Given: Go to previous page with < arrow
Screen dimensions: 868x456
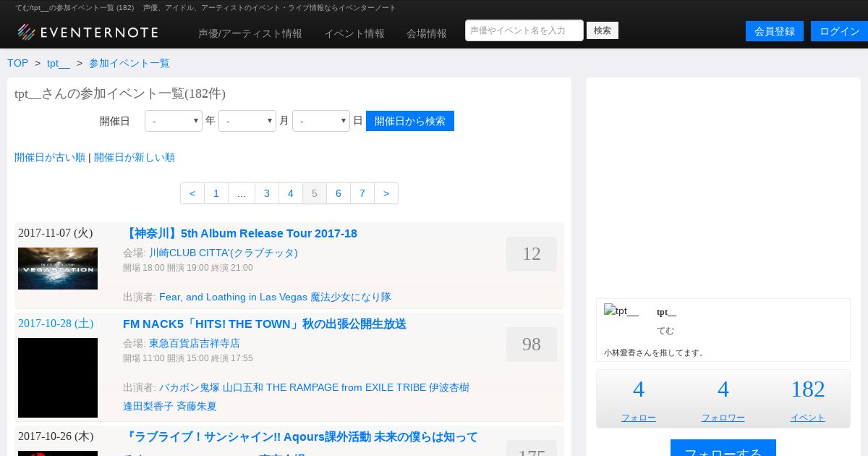Looking at the screenshot, I should click(x=192, y=193).
